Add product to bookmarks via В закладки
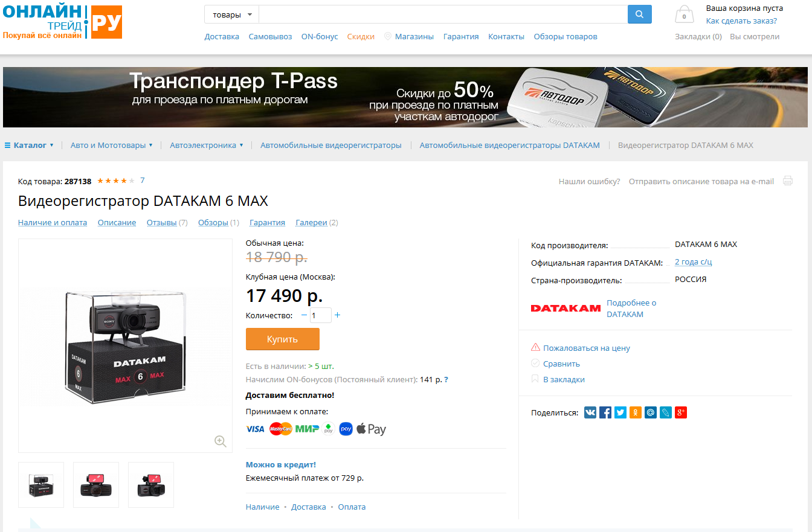Screen dimensions: 812x532 click(x=564, y=379)
